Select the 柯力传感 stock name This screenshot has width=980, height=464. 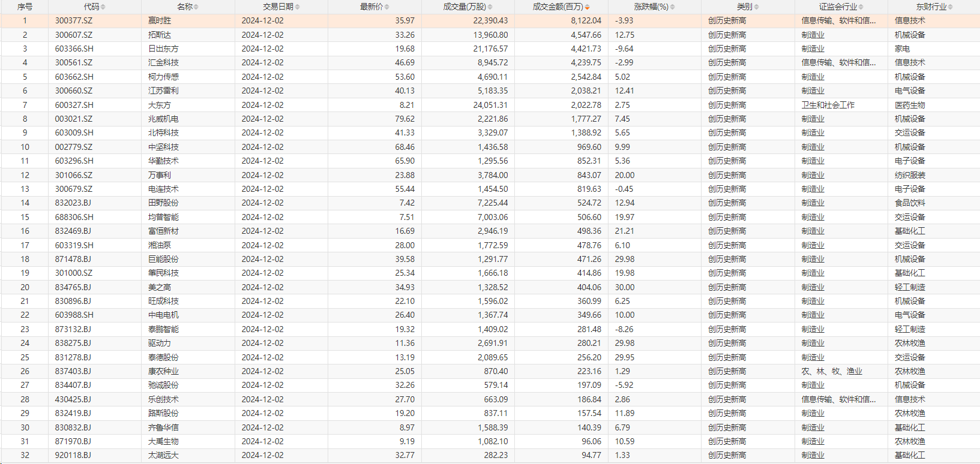coord(163,77)
